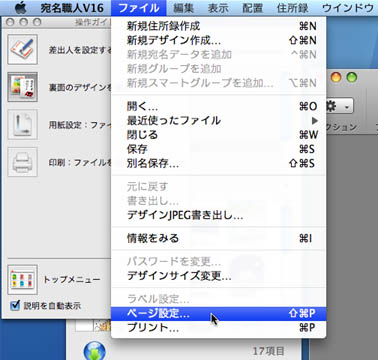Image resolution: width=378 pixels, height=360 pixels.
Task: Open Top Menu (トップメニュー) grid icon
Action: (22, 280)
